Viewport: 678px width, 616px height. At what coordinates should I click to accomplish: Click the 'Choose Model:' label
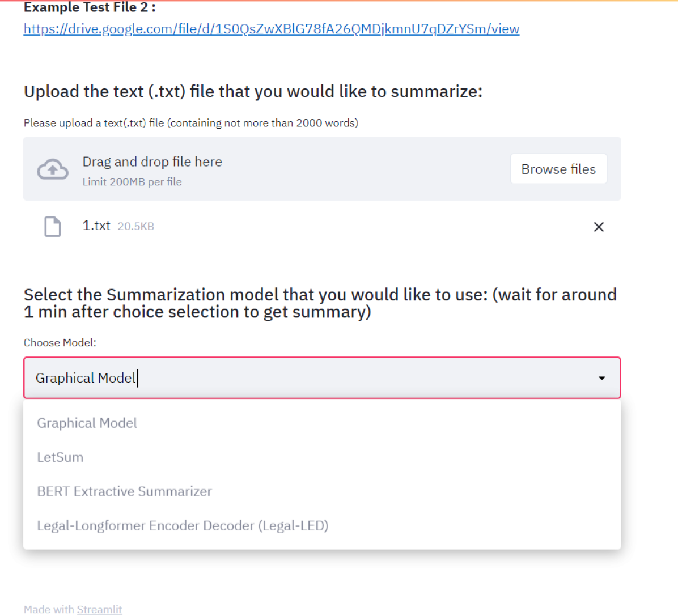pyautogui.click(x=60, y=342)
